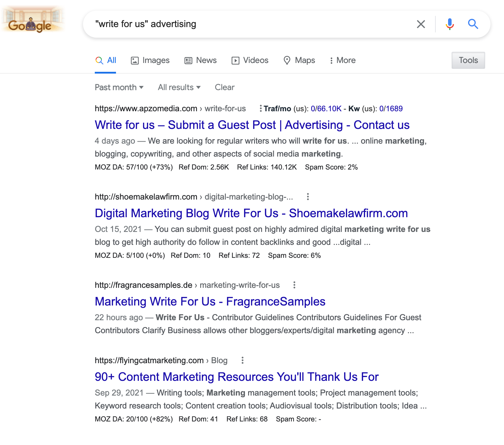Open the three-dot menu next to shoemakelawfirm.com result
Image resolution: width=504 pixels, height=445 pixels.
pyautogui.click(x=308, y=197)
